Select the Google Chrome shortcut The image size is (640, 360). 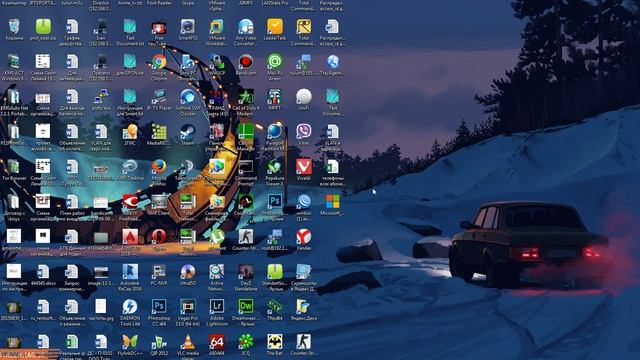click(159, 62)
